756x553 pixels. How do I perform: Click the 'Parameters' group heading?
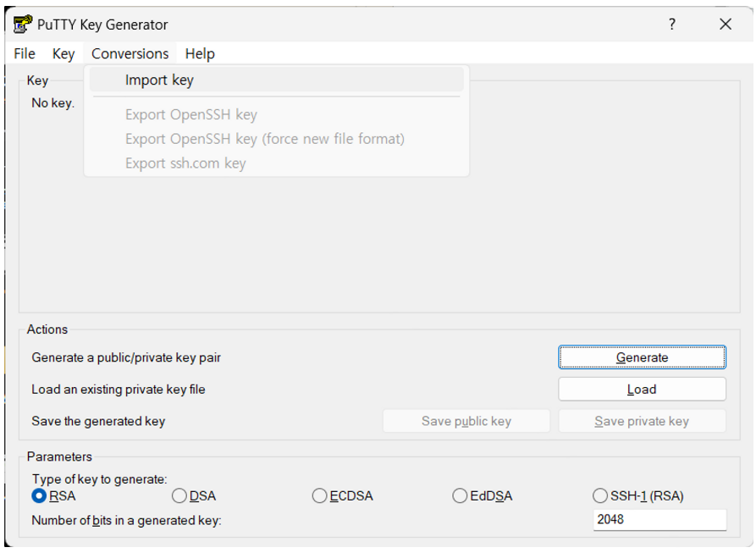tap(59, 456)
